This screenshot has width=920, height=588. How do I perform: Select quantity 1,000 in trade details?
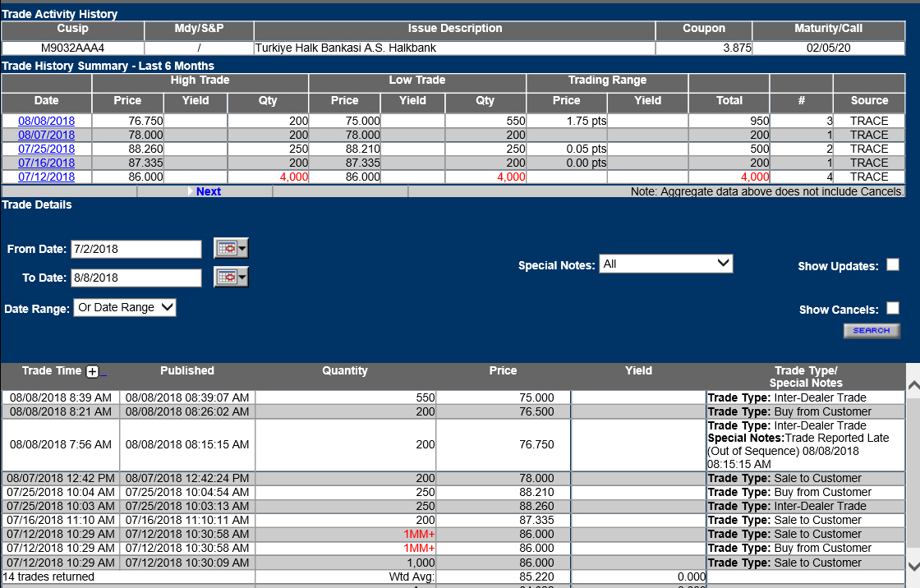[421, 563]
